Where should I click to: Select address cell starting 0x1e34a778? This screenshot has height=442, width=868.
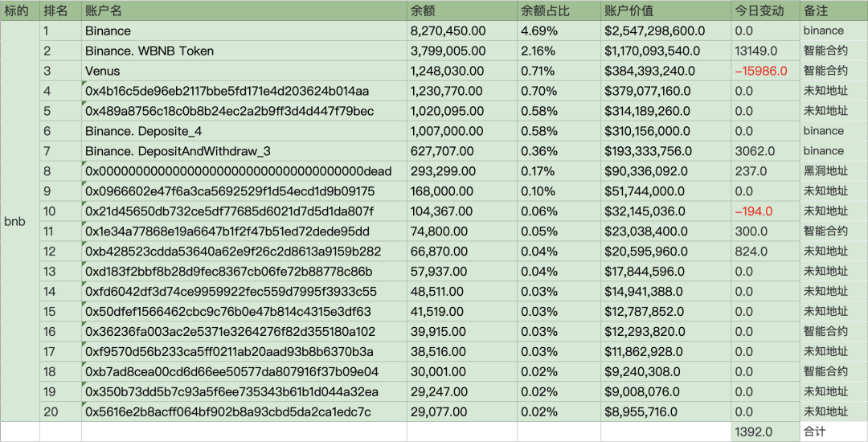(x=244, y=231)
